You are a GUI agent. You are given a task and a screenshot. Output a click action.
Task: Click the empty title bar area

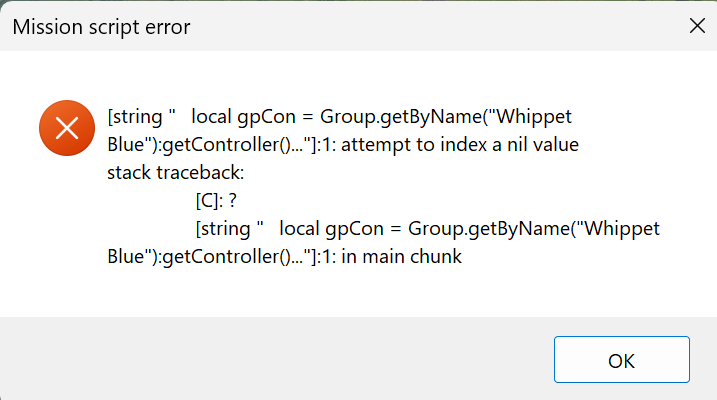pyautogui.click(x=434, y=26)
